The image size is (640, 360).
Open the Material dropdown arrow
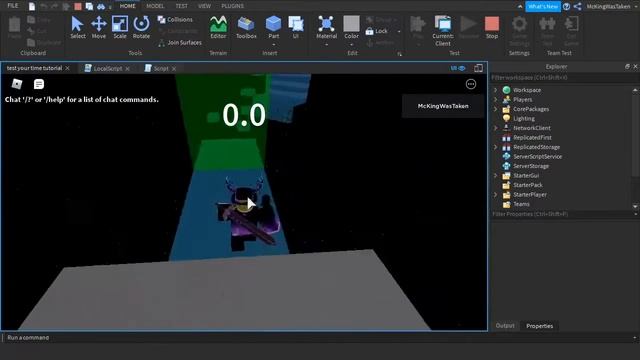point(327,44)
